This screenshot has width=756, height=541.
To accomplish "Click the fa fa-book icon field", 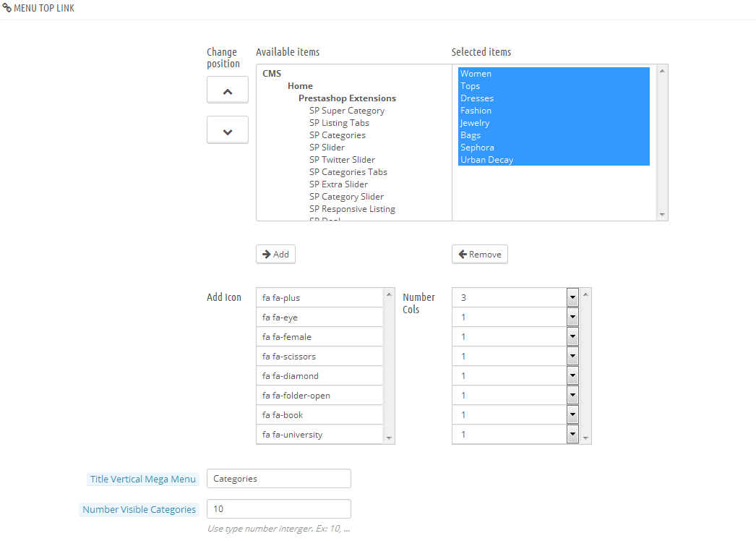I will click(319, 415).
